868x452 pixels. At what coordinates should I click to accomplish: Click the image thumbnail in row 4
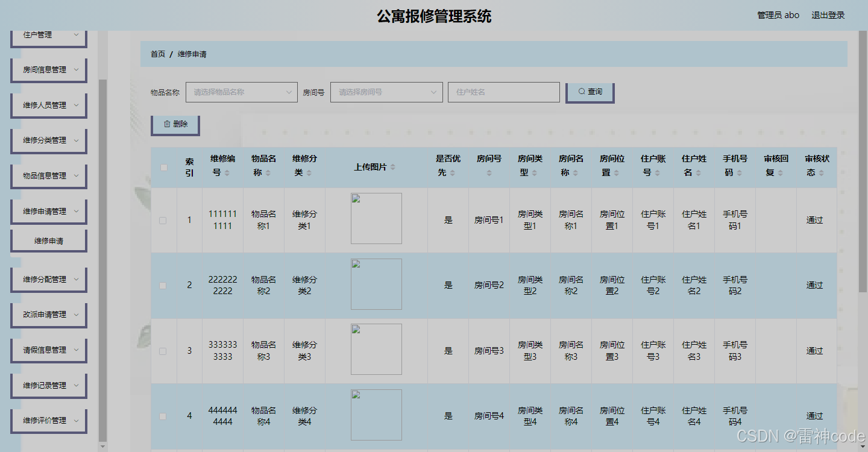click(376, 415)
